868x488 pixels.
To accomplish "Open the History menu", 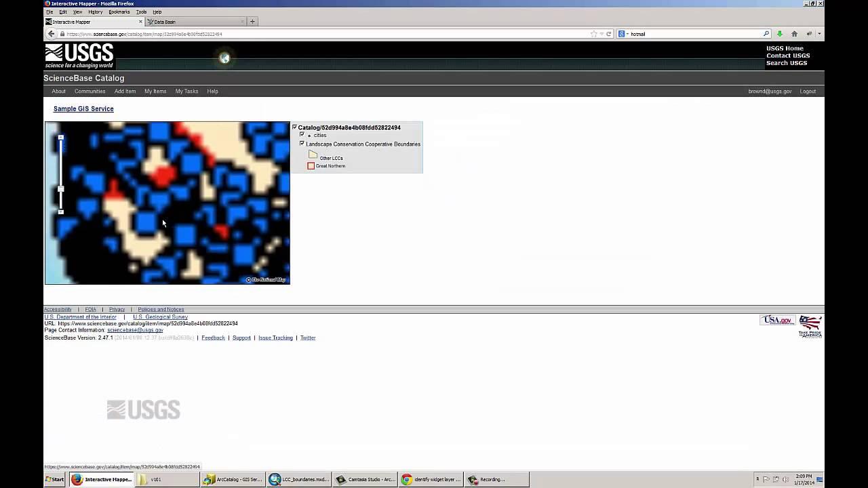I will pos(96,12).
